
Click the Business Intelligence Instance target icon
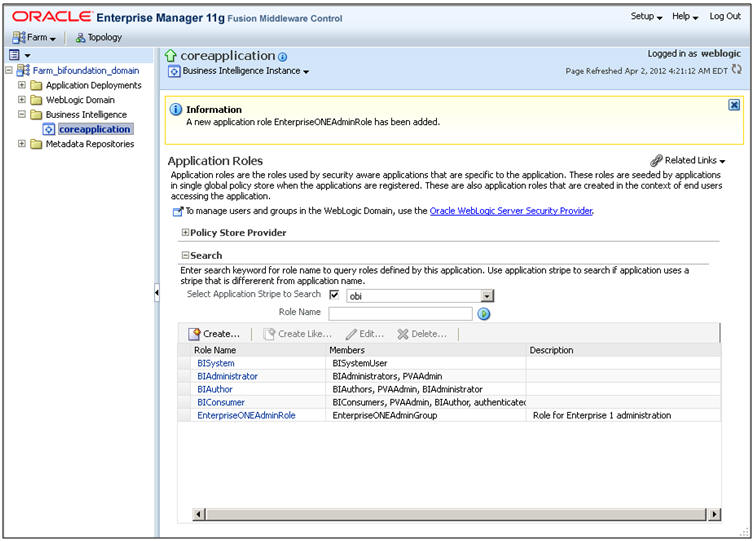click(x=174, y=72)
